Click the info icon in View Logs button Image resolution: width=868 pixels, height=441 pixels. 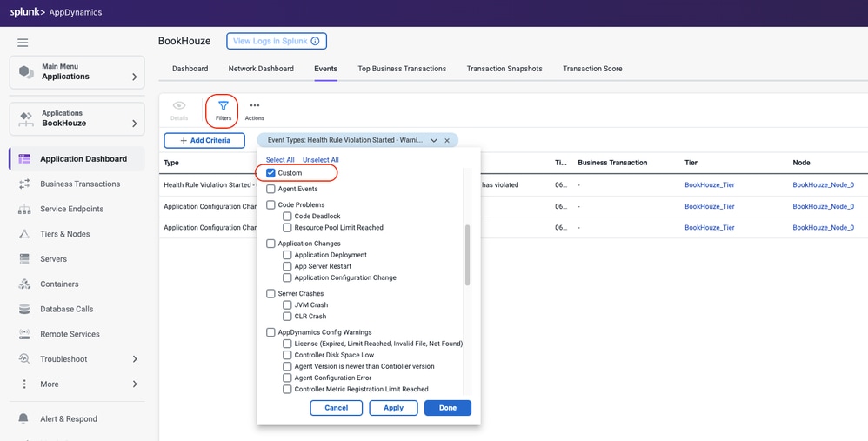point(315,41)
